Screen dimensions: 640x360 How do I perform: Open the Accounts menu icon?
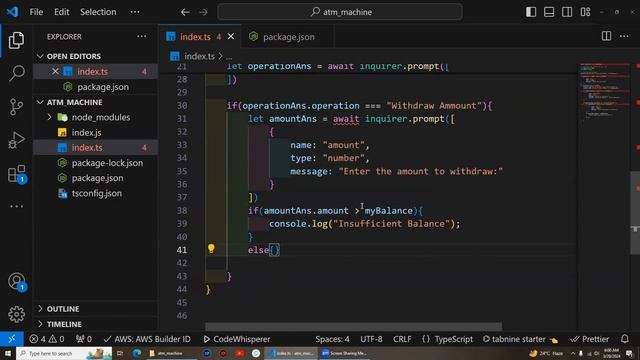[16, 281]
